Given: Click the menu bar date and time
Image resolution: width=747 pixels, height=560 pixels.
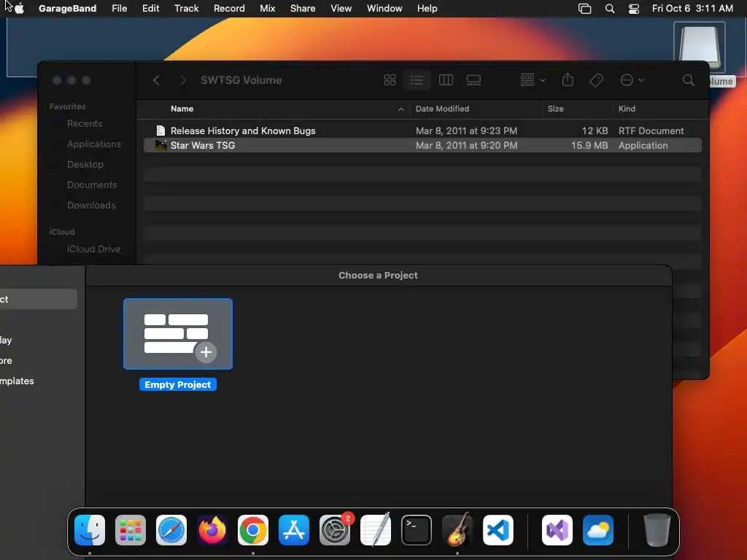Looking at the screenshot, I should point(692,9).
